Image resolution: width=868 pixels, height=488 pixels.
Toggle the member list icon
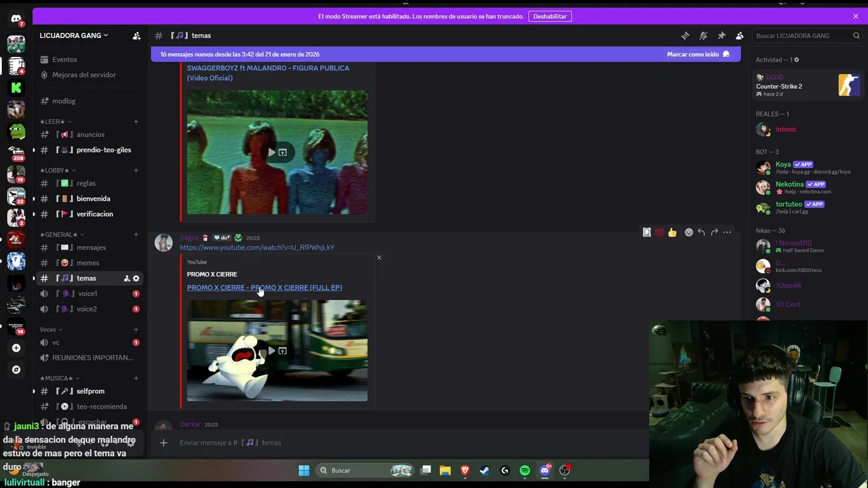(x=740, y=35)
